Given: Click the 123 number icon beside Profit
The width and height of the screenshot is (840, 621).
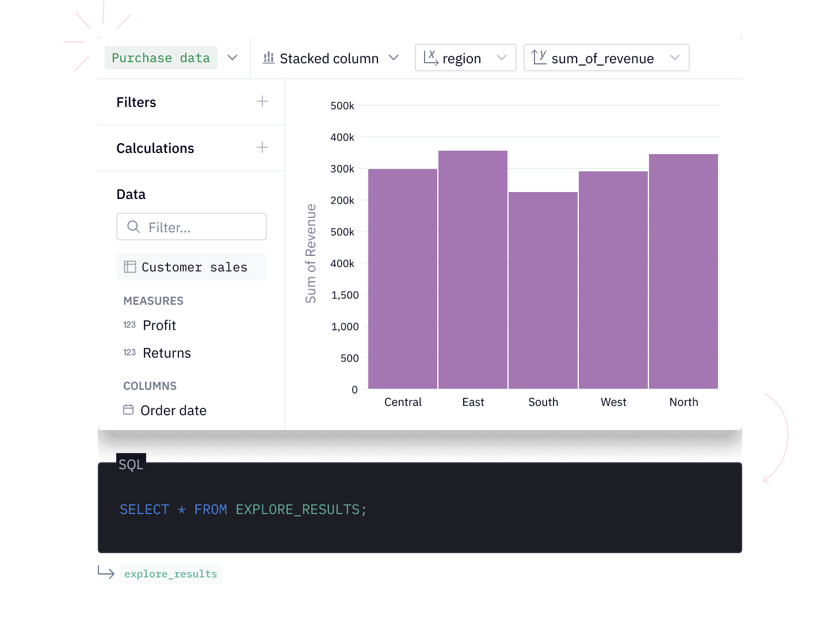Looking at the screenshot, I should click(x=129, y=325).
